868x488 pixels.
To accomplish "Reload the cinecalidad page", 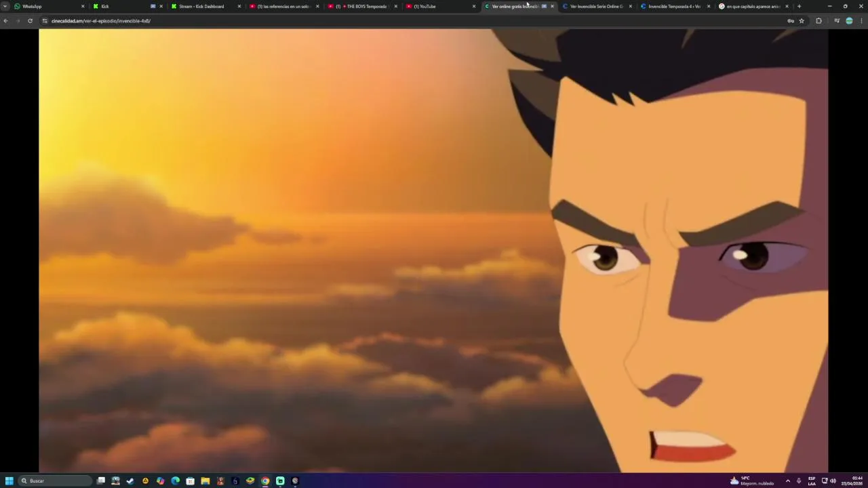I will [x=30, y=21].
